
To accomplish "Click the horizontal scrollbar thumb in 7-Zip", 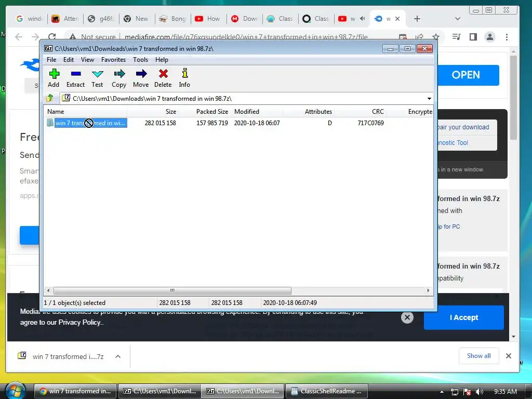I will pyautogui.click(x=172, y=290).
